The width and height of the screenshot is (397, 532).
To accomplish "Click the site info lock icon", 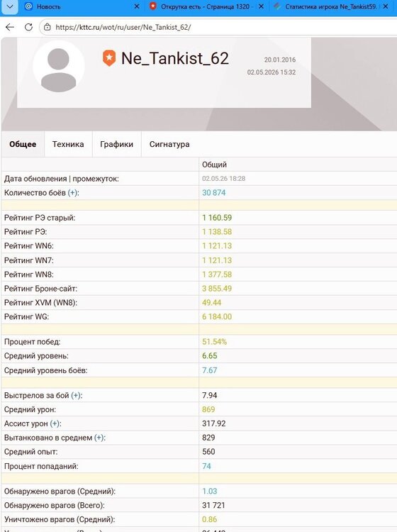I will point(47,27).
